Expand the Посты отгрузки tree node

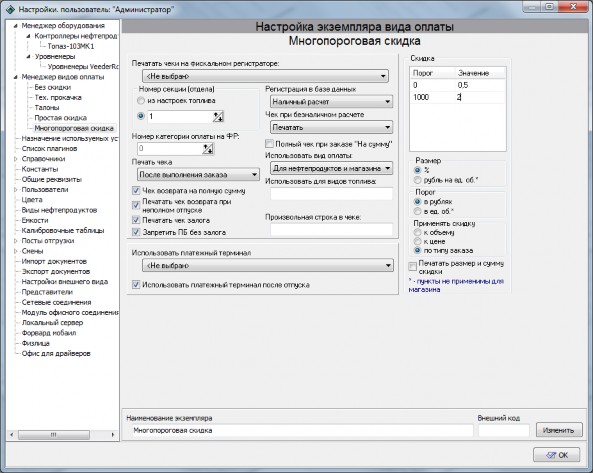[16, 241]
